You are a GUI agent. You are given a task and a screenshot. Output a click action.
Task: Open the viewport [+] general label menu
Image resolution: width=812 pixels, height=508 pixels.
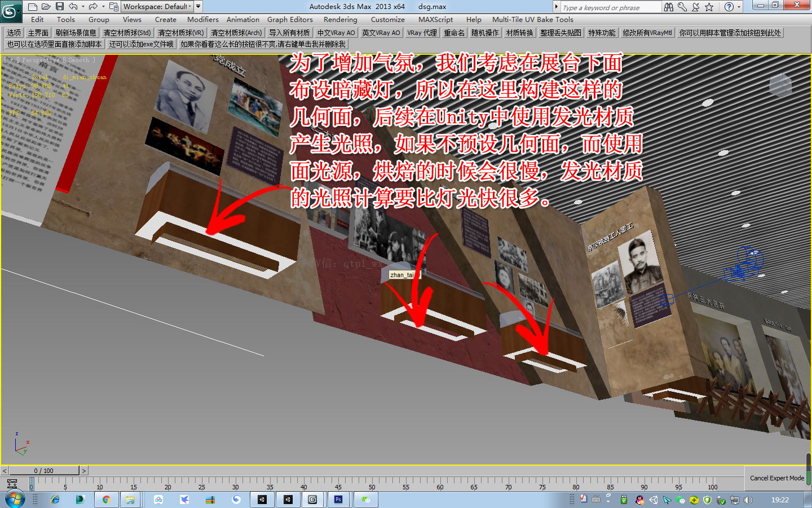[x=11, y=60]
